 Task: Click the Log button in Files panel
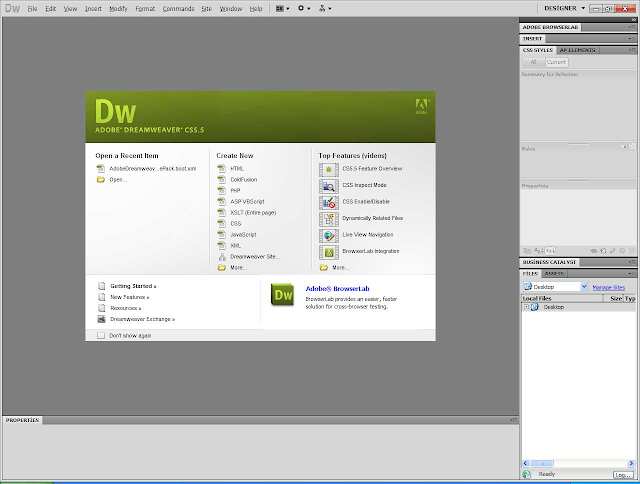[623, 475]
